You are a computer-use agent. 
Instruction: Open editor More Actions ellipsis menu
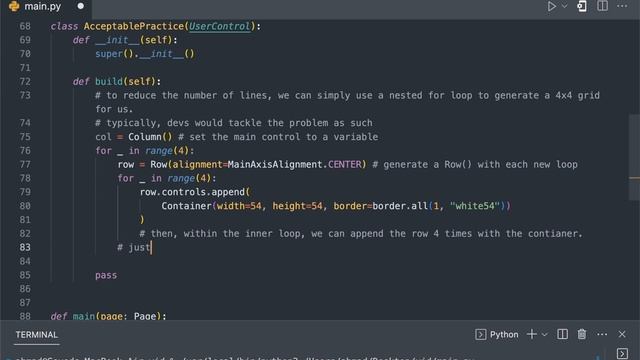[622, 6]
